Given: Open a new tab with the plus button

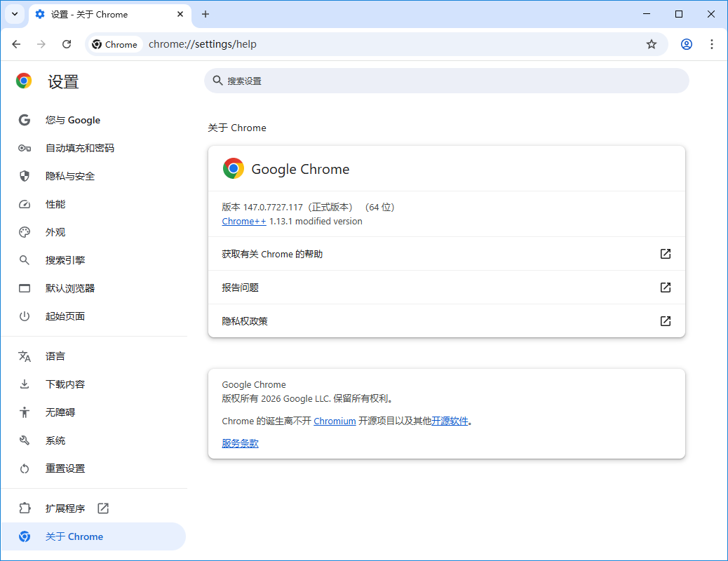Looking at the screenshot, I should [x=205, y=14].
